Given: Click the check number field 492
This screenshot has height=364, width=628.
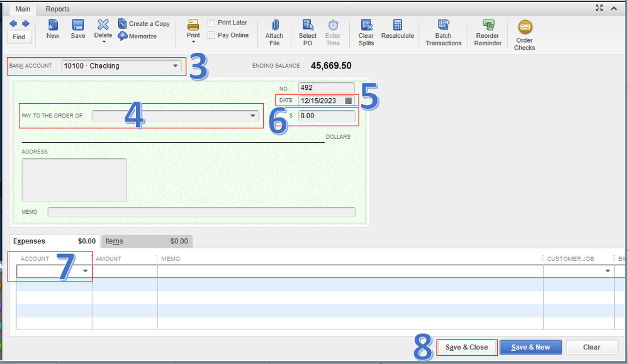Looking at the screenshot, I should coord(327,87).
